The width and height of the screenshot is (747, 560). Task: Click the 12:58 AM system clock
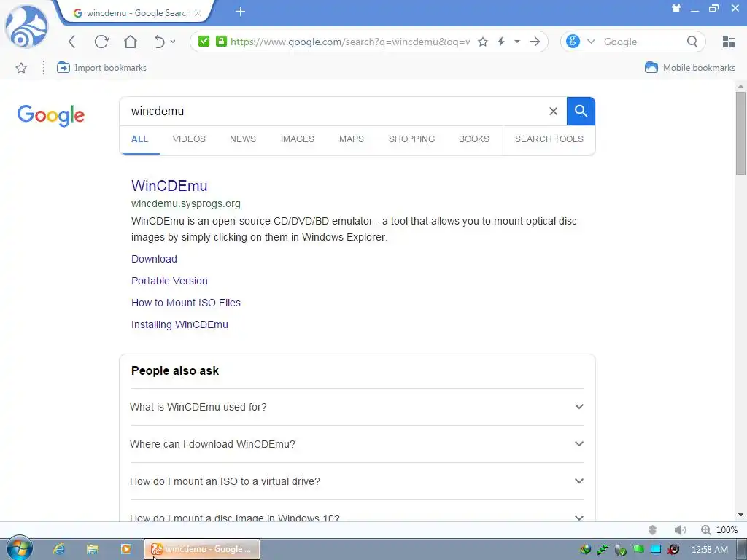click(x=709, y=550)
